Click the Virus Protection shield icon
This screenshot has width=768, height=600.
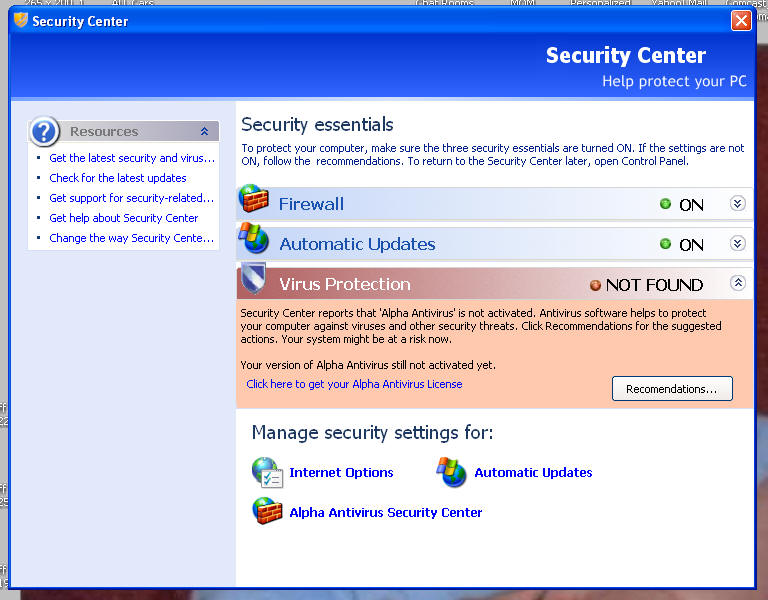[x=254, y=278]
